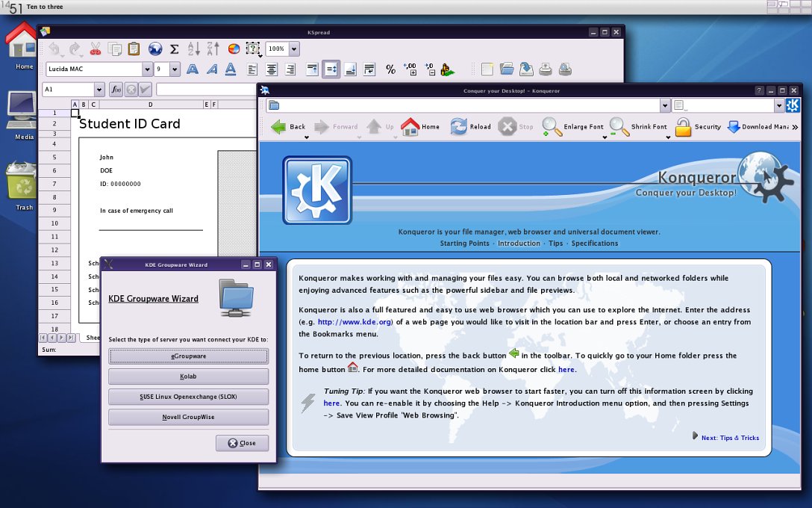The height and width of the screenshot is (508, 812).
Task: Go to Next: Tips & Tricks
Action: pyautogui.click(x=730, y=438)
